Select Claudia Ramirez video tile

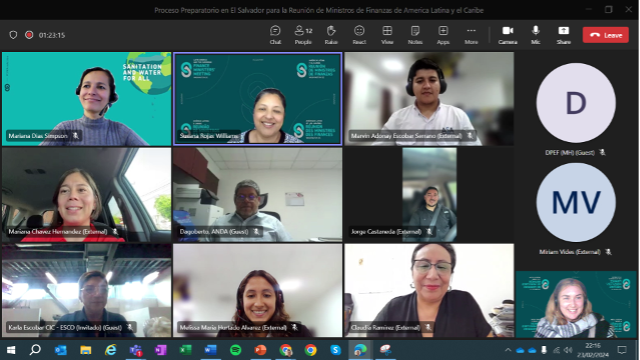[429, 290]
